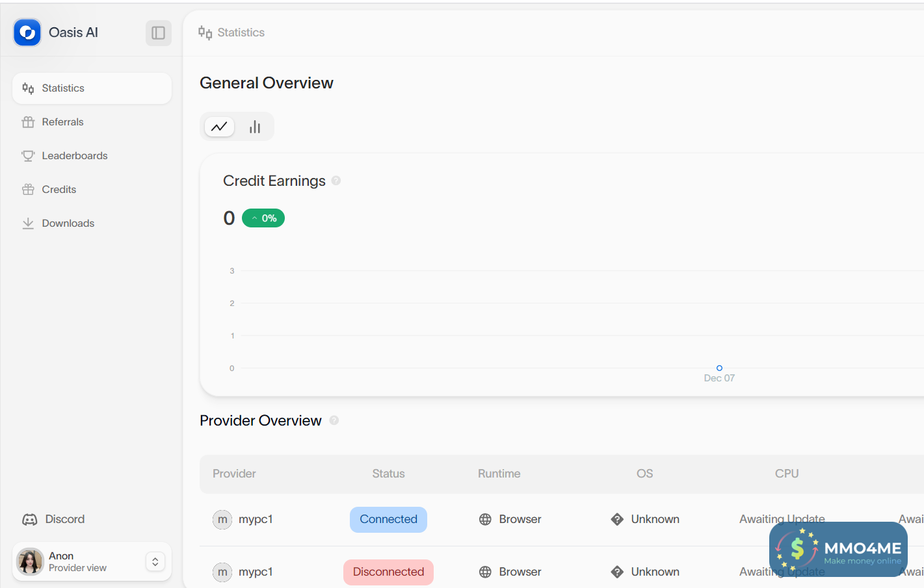Click the Connected status badge
The width and height of the screenshot is (924, 588).
point(388,520)
